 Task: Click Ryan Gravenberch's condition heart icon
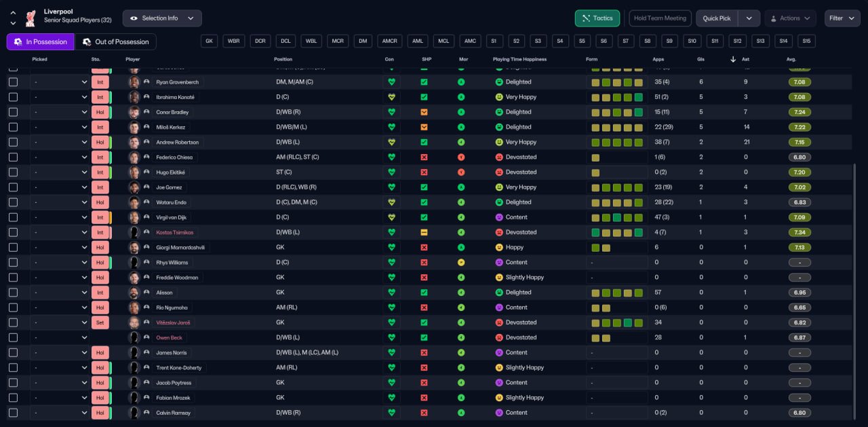391,82
